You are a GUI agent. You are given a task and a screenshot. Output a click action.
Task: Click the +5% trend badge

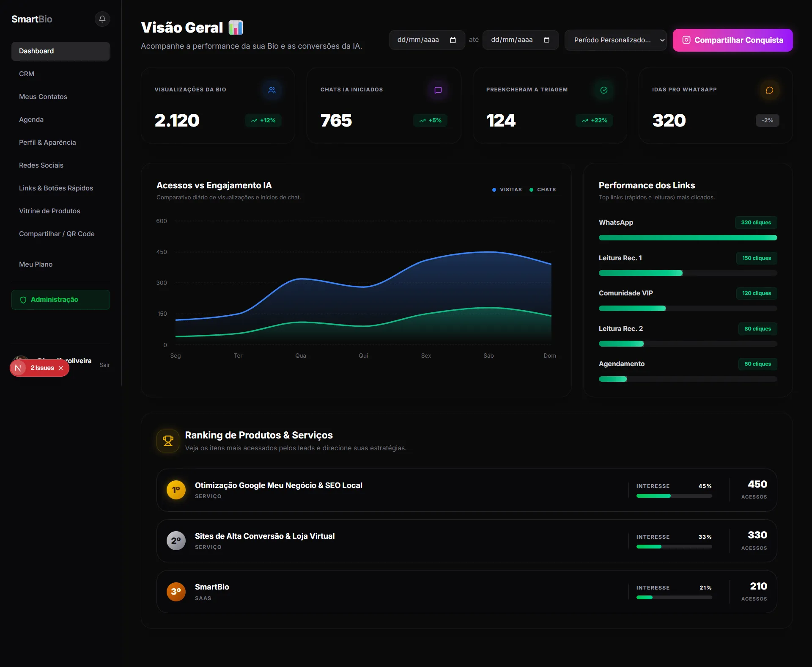coord(430,121)
